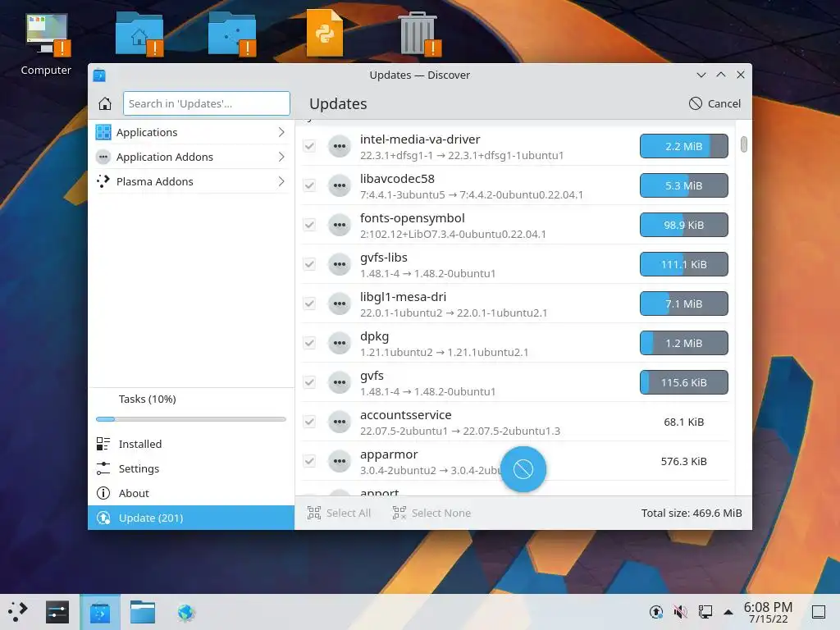Go to Discover home via house icon
This screenshot has height=630, width=840.
[x=105, y=103]
